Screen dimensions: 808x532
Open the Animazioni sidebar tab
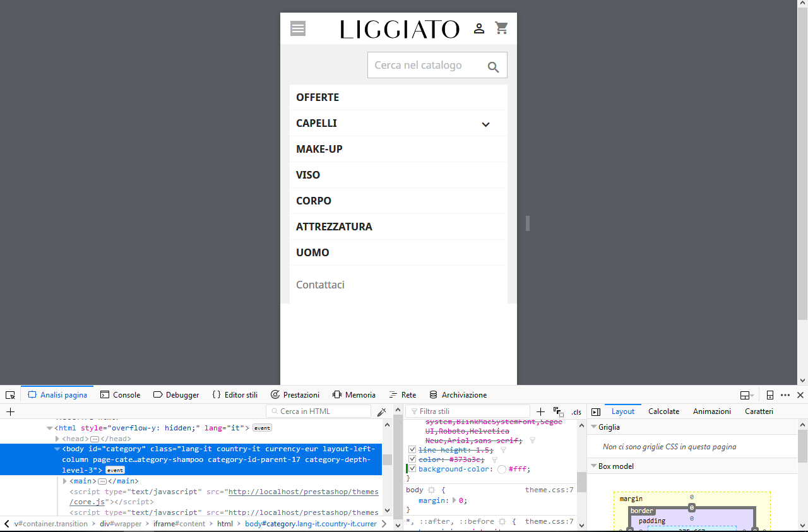(712, 411)
